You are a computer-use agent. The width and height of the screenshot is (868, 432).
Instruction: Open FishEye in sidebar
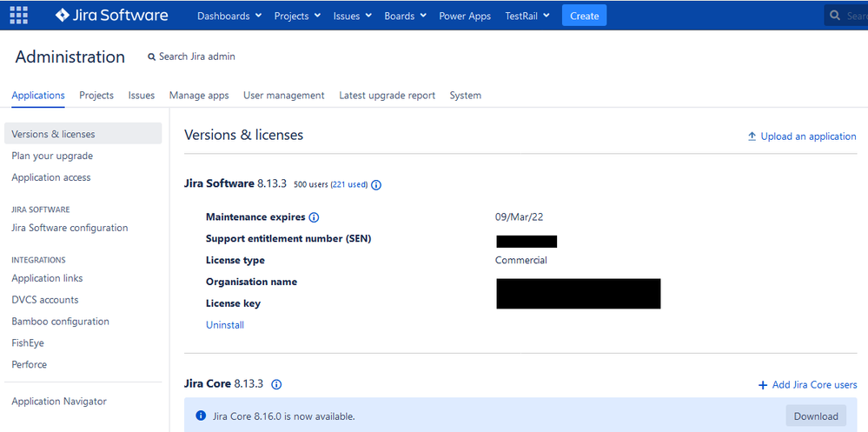tap(28, 343)
